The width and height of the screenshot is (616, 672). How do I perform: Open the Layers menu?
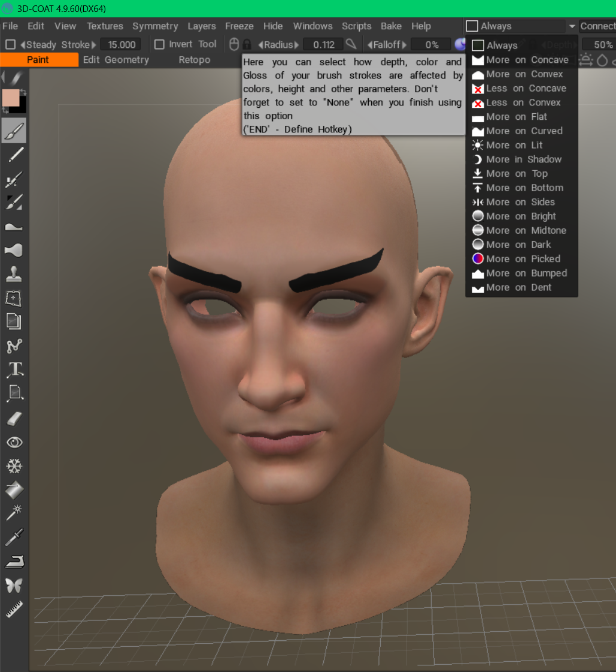pos(202,26)
